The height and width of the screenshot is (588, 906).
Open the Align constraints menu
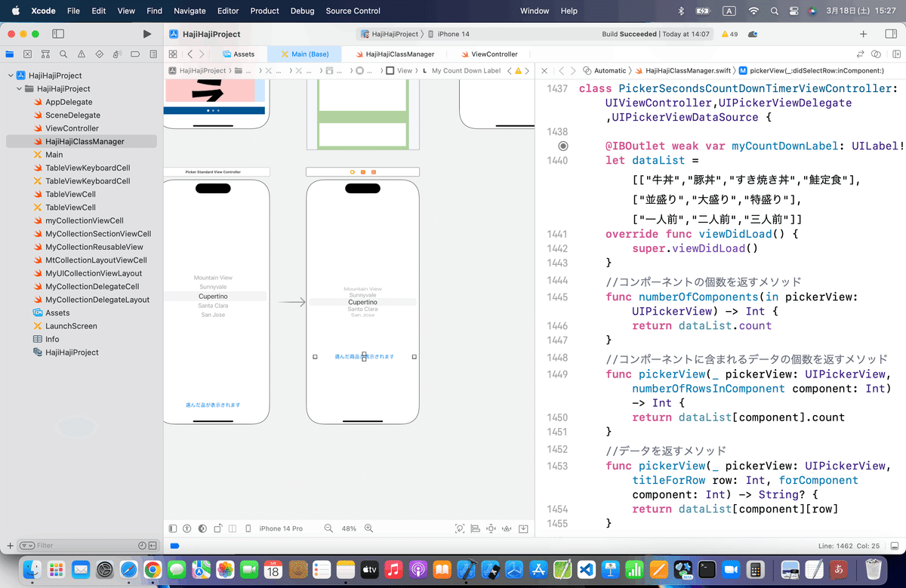pos(476,528)
